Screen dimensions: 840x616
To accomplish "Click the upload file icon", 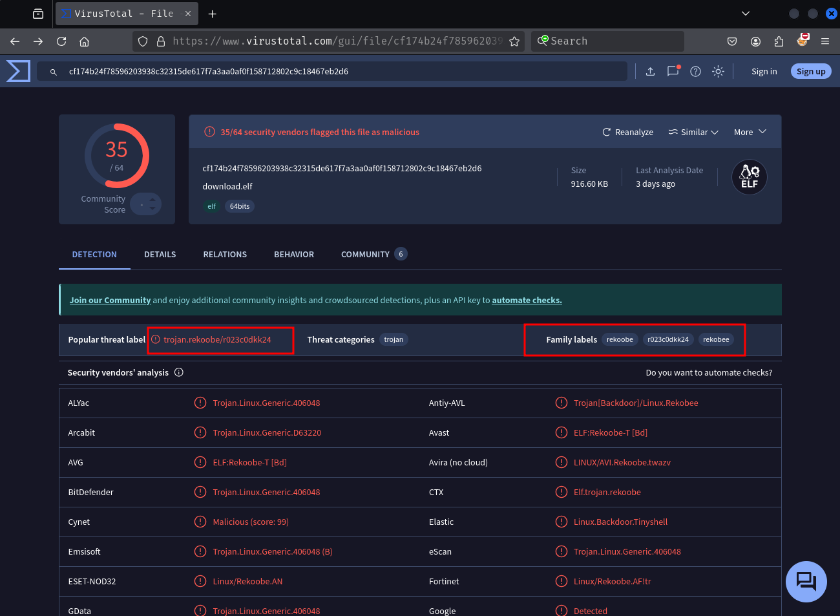I will coord(650,72).
